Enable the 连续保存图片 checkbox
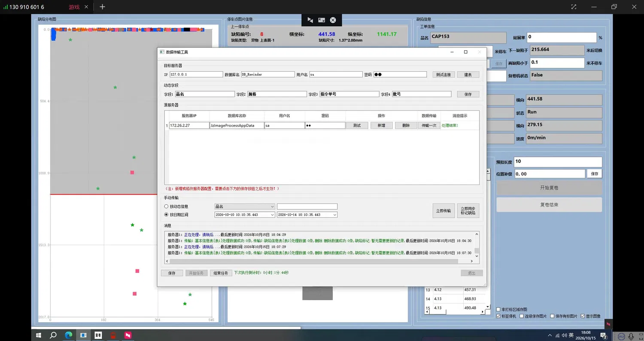The image size is (644, 341). pyautogui.click(x=521, y=316)
